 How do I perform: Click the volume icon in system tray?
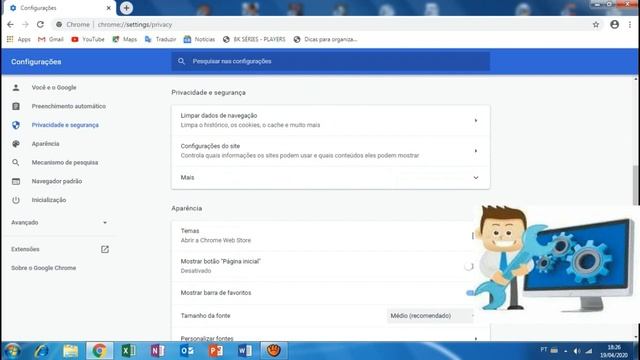click(577, 351)
